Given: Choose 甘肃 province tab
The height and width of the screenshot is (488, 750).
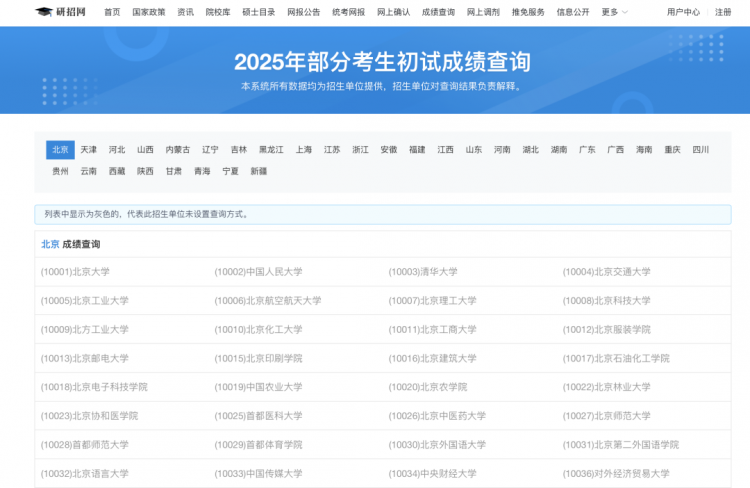Looking at the screenshot, I should tap(174, 171).
